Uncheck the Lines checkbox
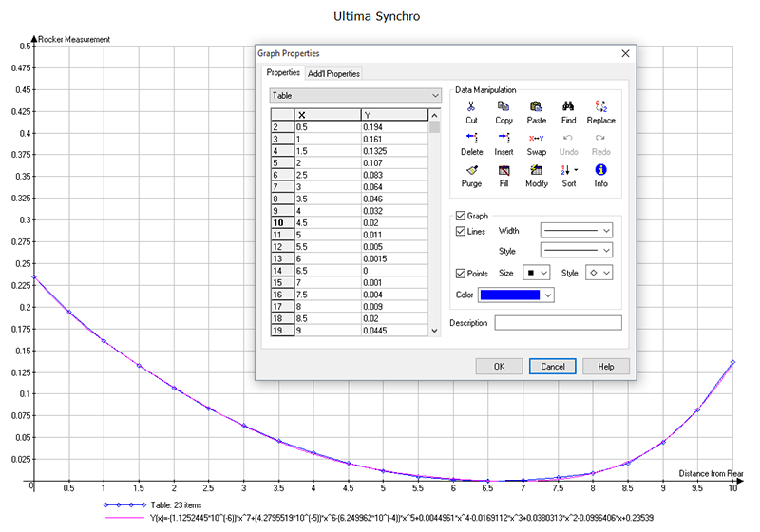The width and height of the screenshot is (760, 532). coord(461,231)
